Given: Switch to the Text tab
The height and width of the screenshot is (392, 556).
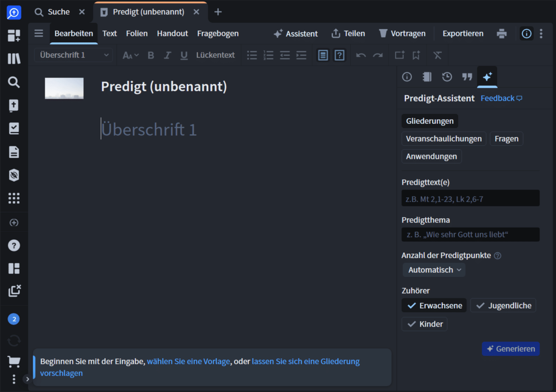Looking at the screenshot, I should [110, 34].
